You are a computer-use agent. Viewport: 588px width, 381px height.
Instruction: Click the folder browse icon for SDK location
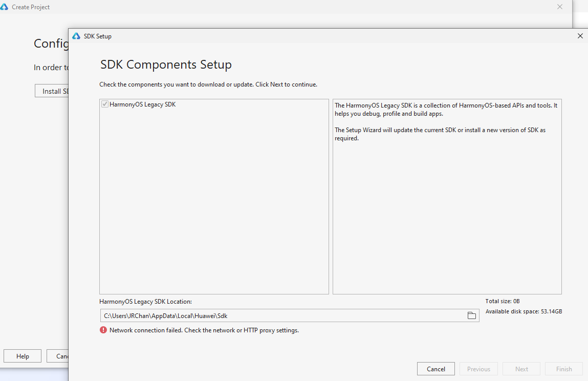pos(471,315)
